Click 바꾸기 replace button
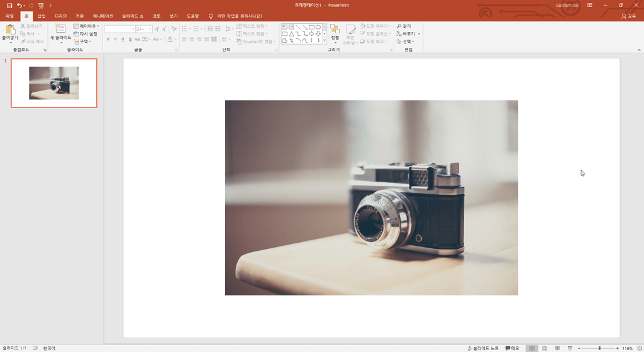The width and height of the screenshot is (644, 352). coord(406,34)
